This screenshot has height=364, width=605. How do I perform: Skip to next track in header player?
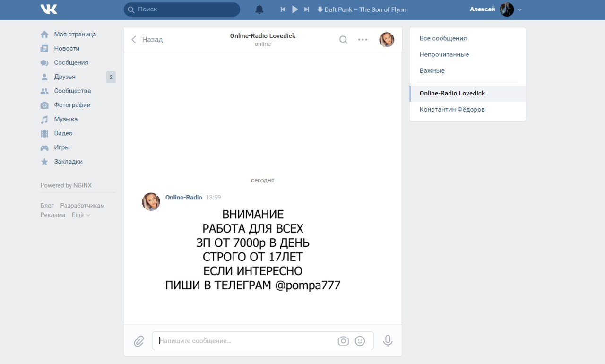click(x=307, y=9)
